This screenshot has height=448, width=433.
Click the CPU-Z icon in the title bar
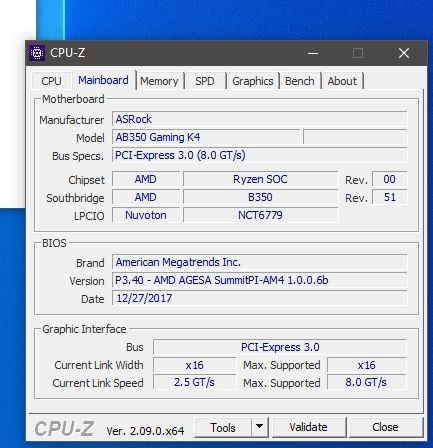[x=37, y=53]
